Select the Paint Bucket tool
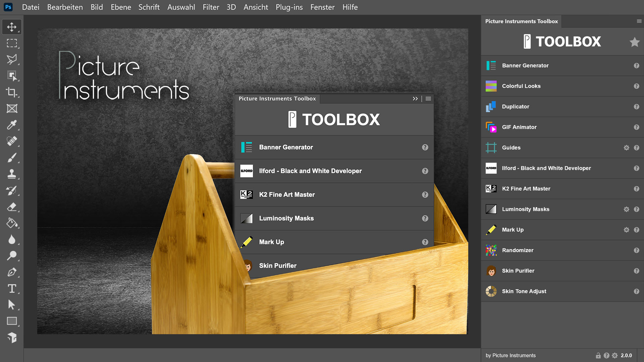 pos(12,223)
